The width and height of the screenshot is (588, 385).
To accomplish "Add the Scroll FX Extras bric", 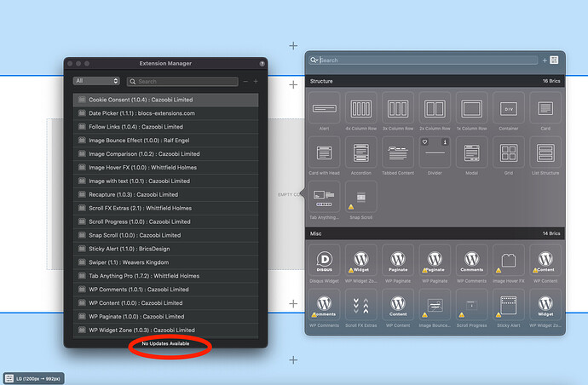I will (x=363, y=305).
